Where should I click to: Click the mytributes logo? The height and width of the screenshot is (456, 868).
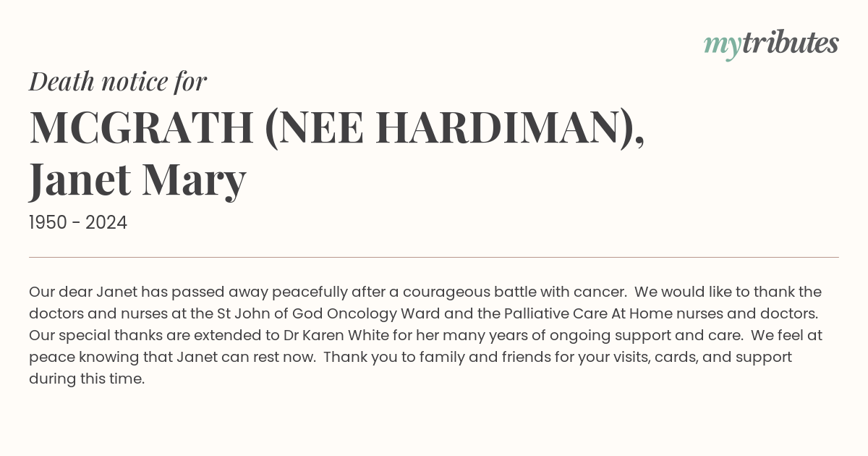(x=771, y=45)
